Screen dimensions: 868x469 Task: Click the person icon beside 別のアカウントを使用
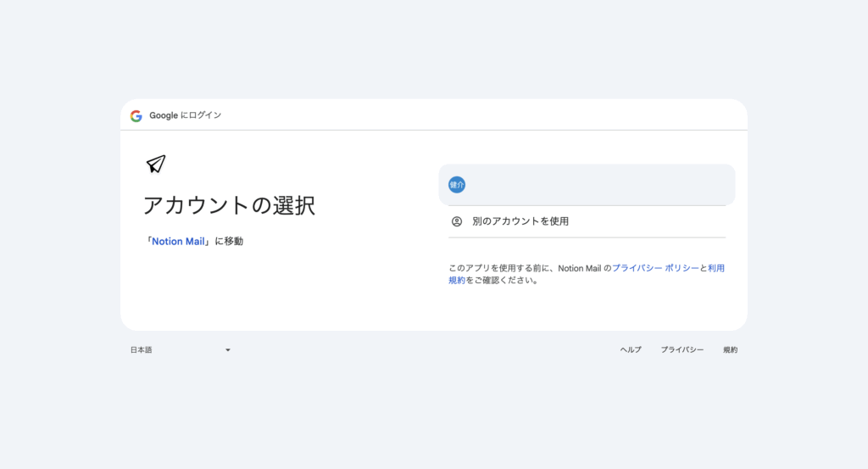[x=457, y=221]
